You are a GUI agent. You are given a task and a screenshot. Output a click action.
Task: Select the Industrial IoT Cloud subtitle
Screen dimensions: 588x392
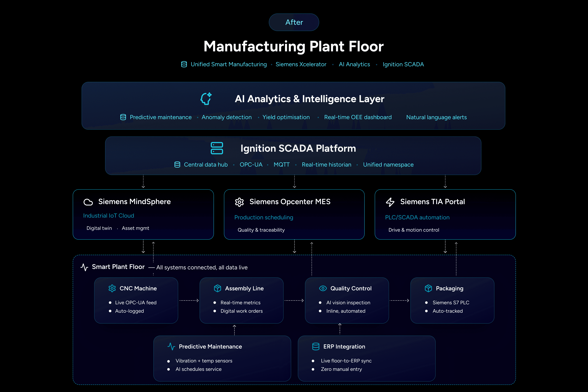[x=109, y=216]
